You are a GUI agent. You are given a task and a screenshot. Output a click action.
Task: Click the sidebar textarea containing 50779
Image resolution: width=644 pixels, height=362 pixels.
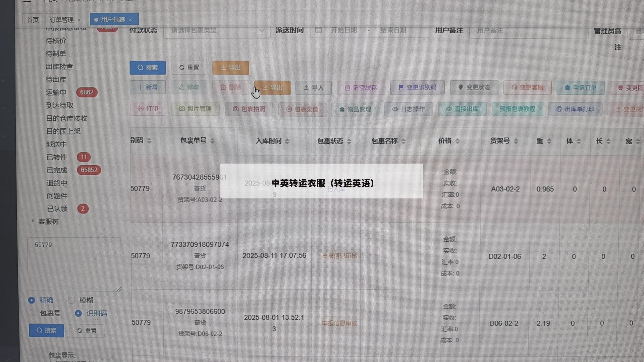pyautogui.click(x=74, y=264)
